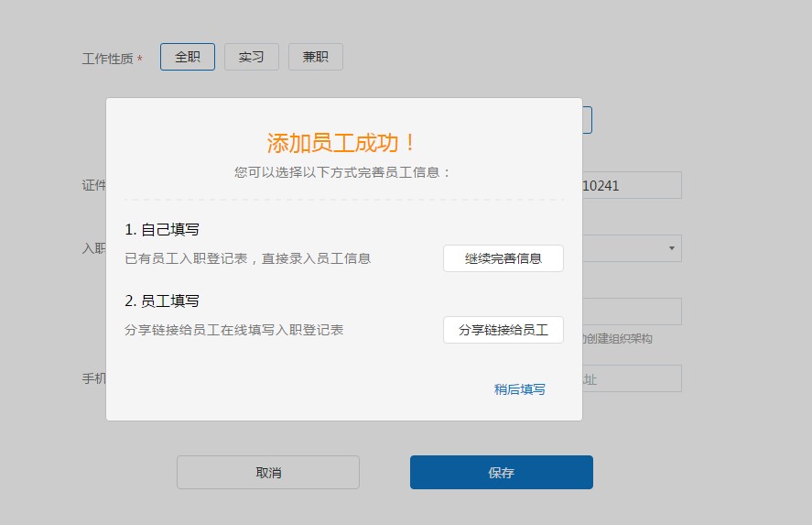The image size is (812, 525).
Task: Click the 稍后填写 link
Action: (519, 389)
